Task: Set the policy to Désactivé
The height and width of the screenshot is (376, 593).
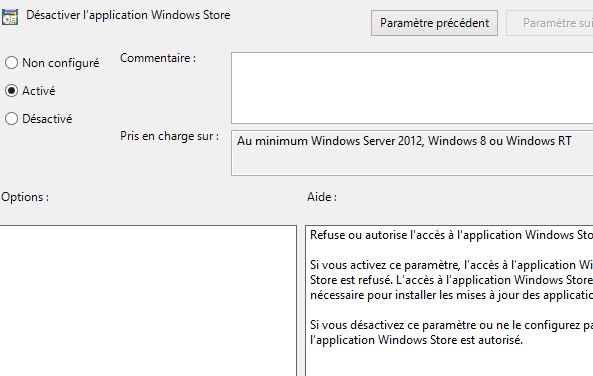Action: pos(11,119)
